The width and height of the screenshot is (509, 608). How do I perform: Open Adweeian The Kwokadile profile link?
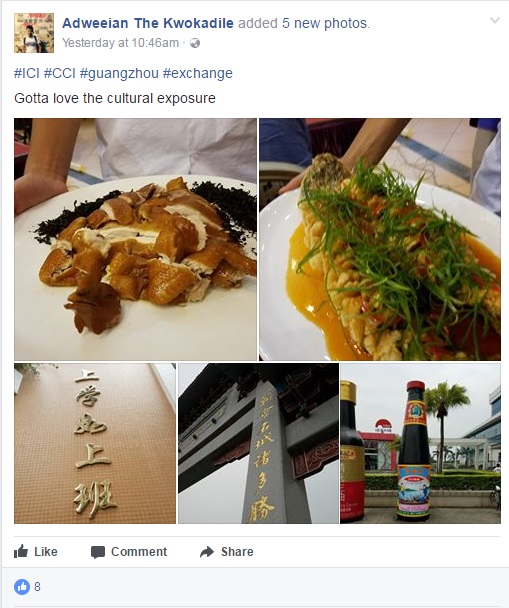pos(148,23)
